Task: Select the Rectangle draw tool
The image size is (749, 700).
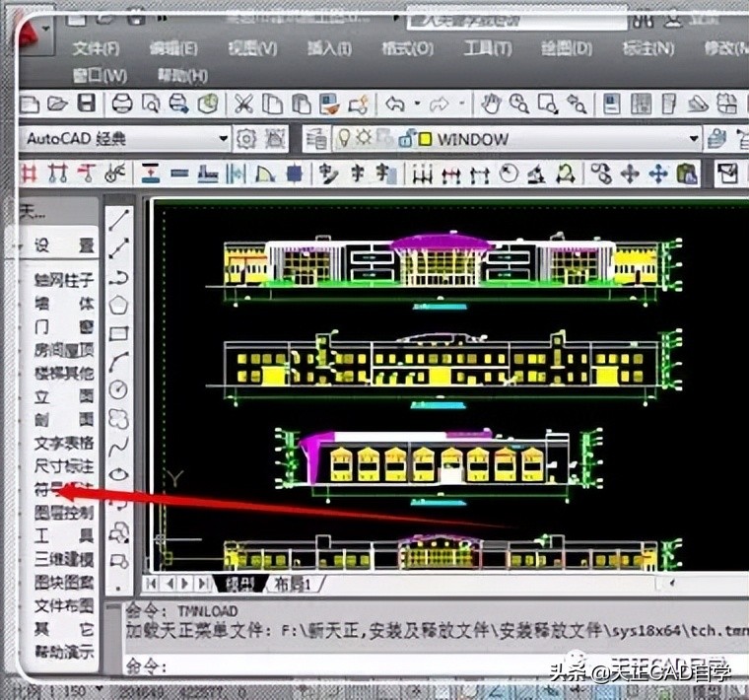Action: tap(119, 333)
